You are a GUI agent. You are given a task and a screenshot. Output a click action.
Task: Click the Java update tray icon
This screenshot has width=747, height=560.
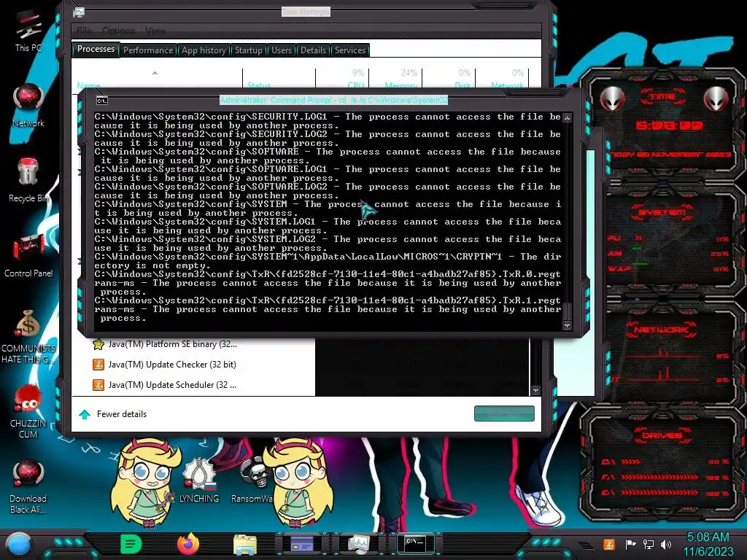pos(608,544)
